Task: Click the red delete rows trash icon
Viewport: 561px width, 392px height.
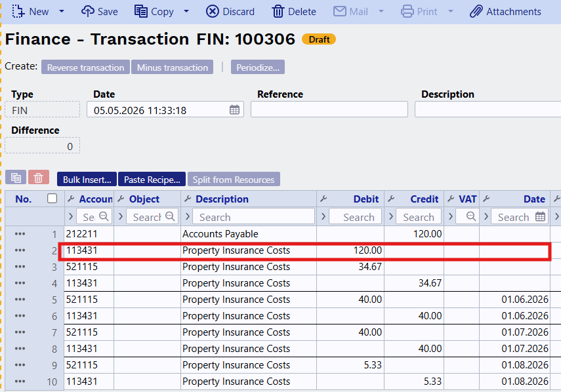Action: tap(39, 178)
